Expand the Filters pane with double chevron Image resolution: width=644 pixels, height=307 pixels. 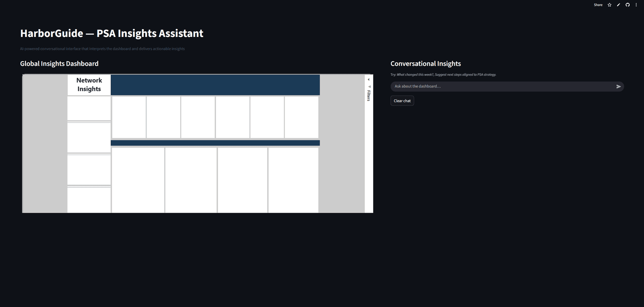369,80
